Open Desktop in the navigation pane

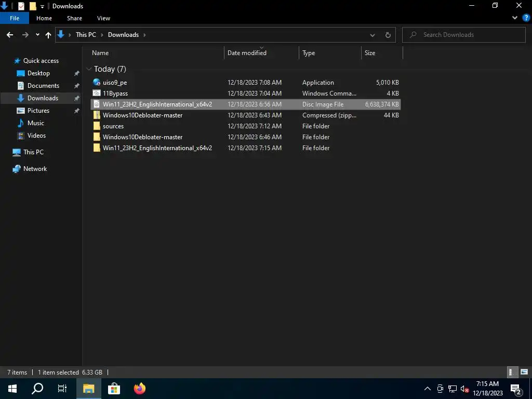pos(38,73)
